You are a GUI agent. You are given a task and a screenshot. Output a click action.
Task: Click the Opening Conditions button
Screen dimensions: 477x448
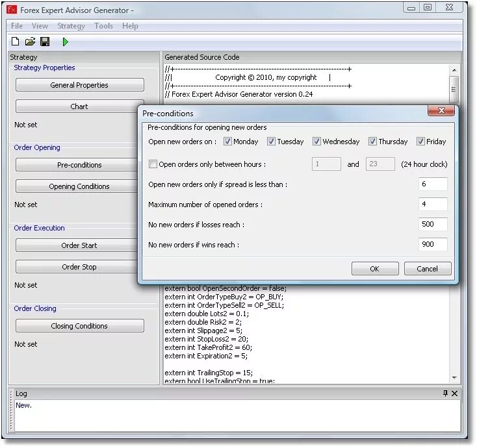[77, 186]
